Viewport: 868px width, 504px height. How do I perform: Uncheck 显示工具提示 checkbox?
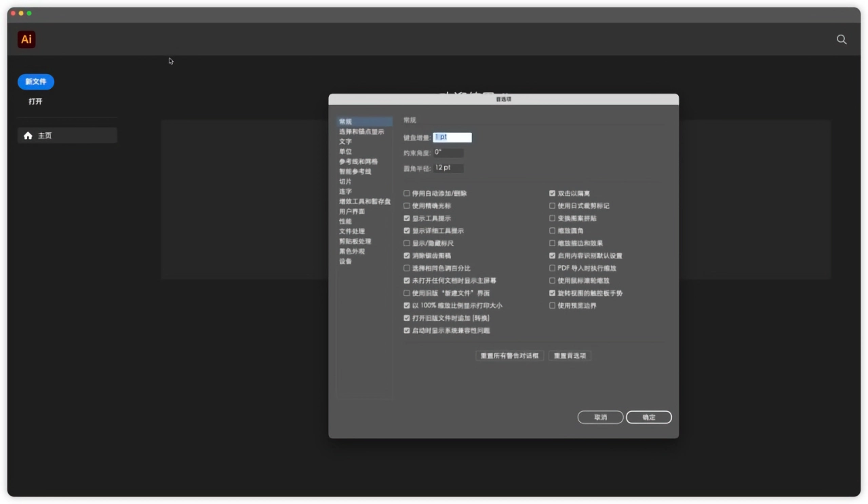pyautogui.click(x=407, y=218)
